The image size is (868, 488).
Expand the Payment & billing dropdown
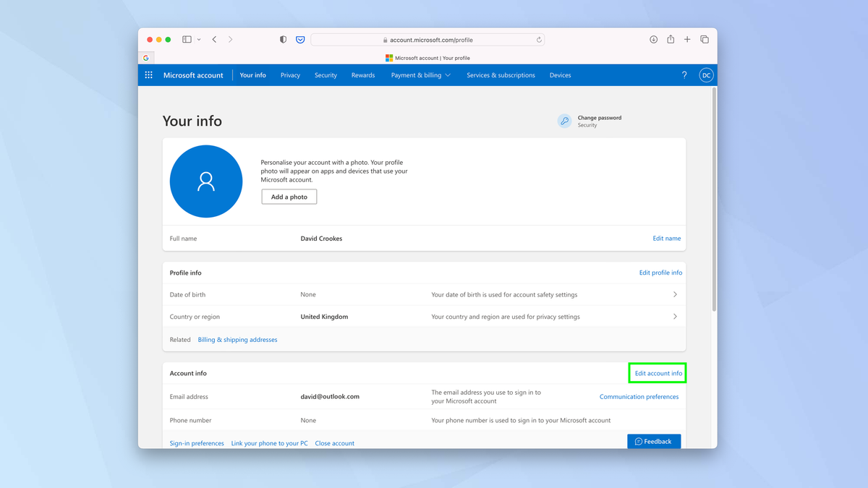(x=421, y=74)
